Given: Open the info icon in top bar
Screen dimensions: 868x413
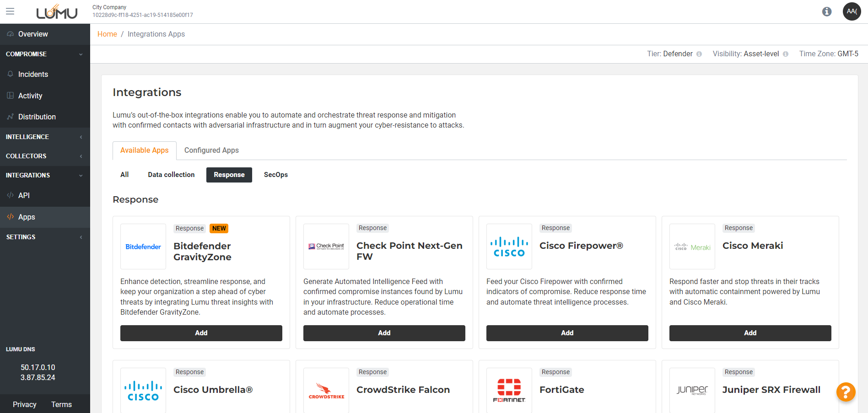Looking at the screenshot, I should (x=826, y=11).
